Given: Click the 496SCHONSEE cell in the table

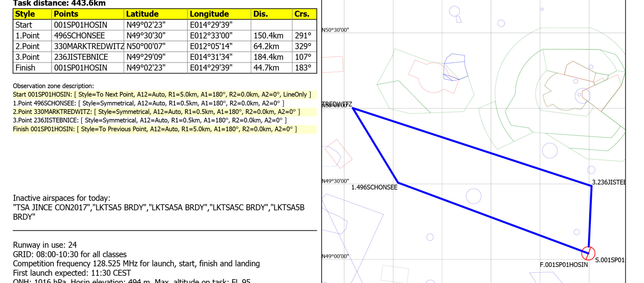Looking at the screenshot, I should pos(80,36).
